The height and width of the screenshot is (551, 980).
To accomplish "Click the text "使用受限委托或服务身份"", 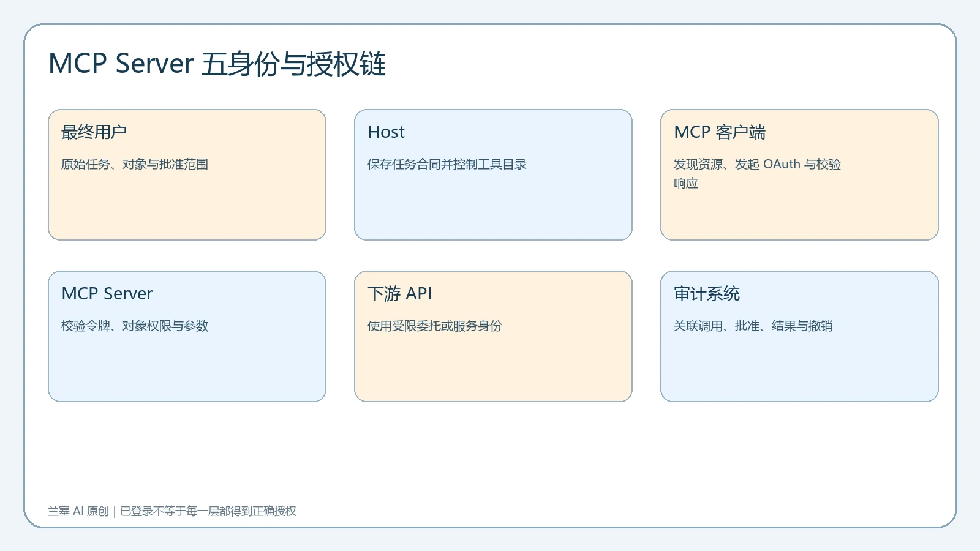I will [435, 326].
